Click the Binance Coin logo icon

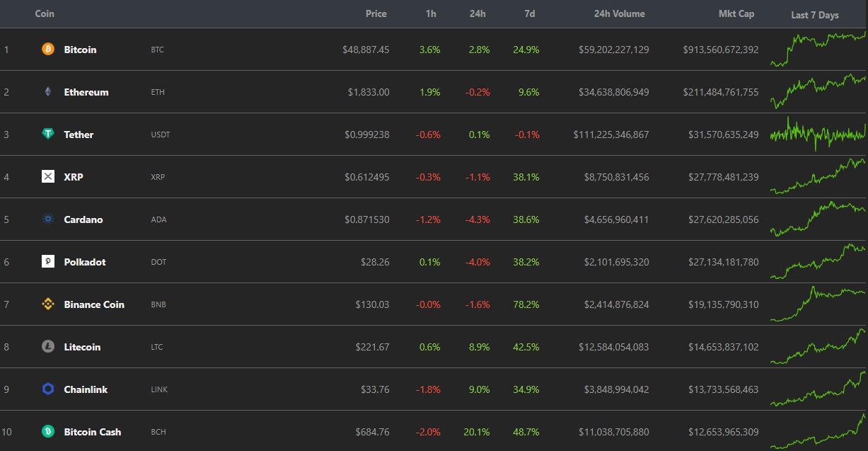tap(48, 304)
